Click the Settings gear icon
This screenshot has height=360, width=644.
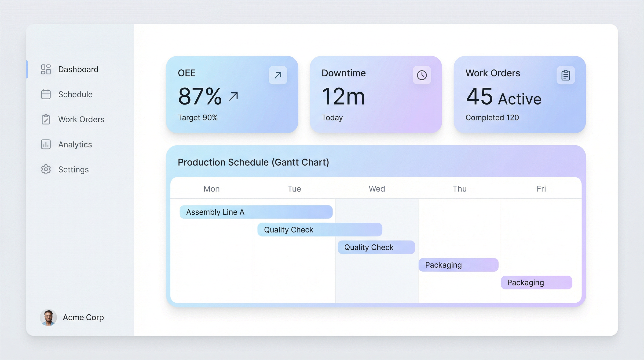point(46,169)
